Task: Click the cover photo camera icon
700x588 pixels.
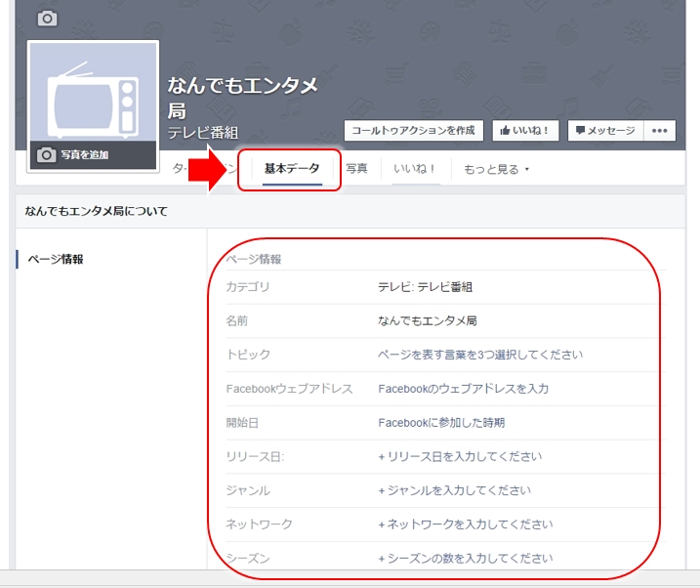Action: (47, 19)
